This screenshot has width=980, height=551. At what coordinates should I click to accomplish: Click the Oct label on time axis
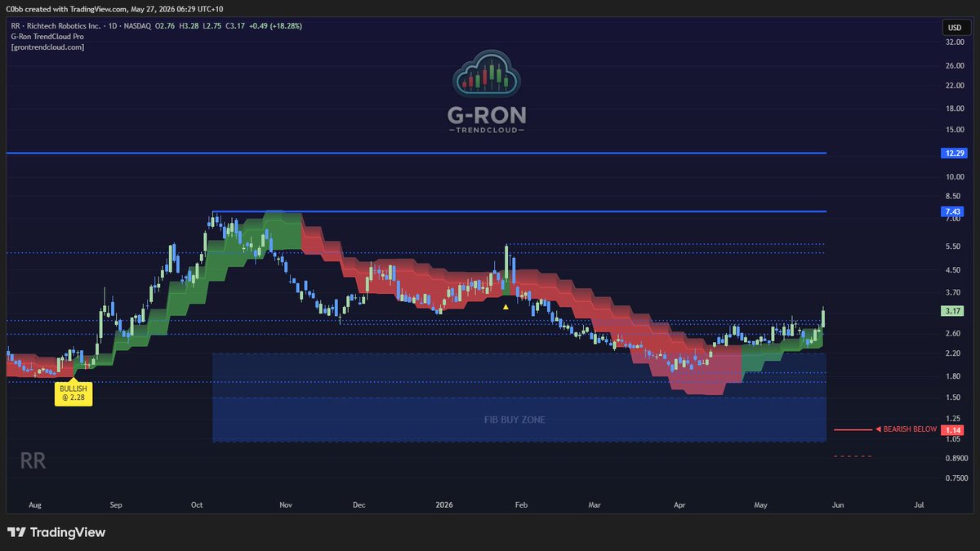[197, 505]
